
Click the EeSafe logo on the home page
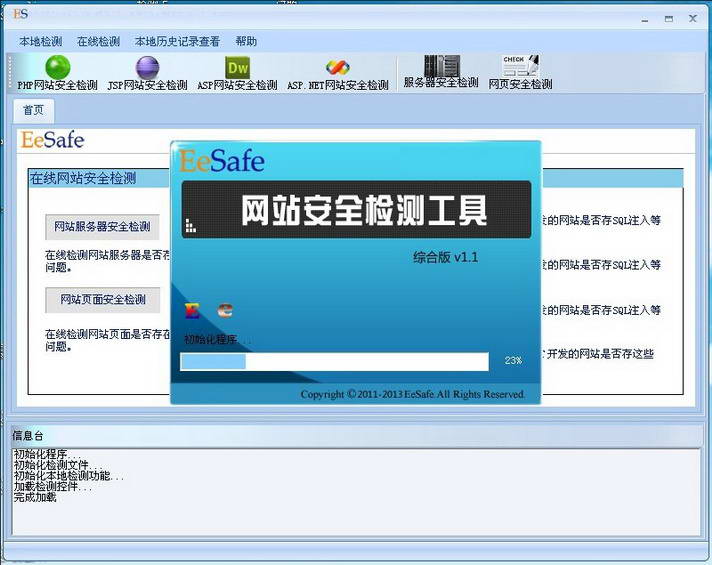52,140
